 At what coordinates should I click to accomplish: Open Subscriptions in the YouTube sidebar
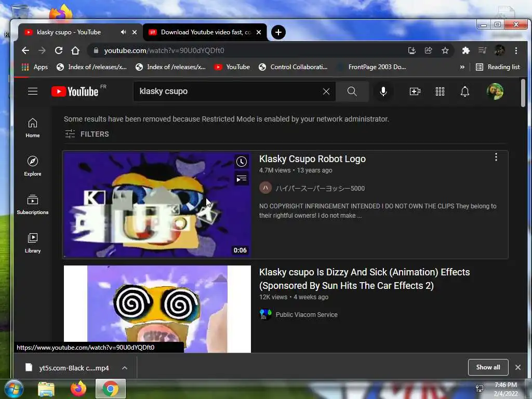click(x=33, y=204)
